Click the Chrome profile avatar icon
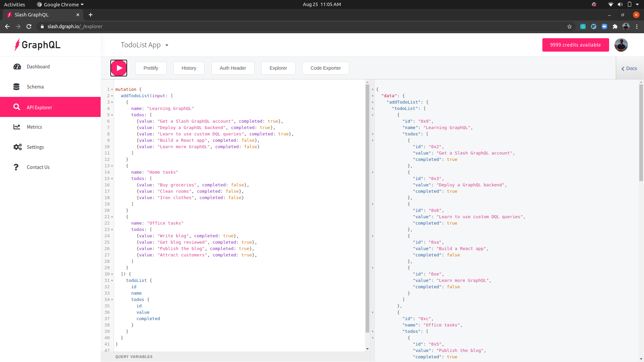The image size is (644, 362). (626, 26)
